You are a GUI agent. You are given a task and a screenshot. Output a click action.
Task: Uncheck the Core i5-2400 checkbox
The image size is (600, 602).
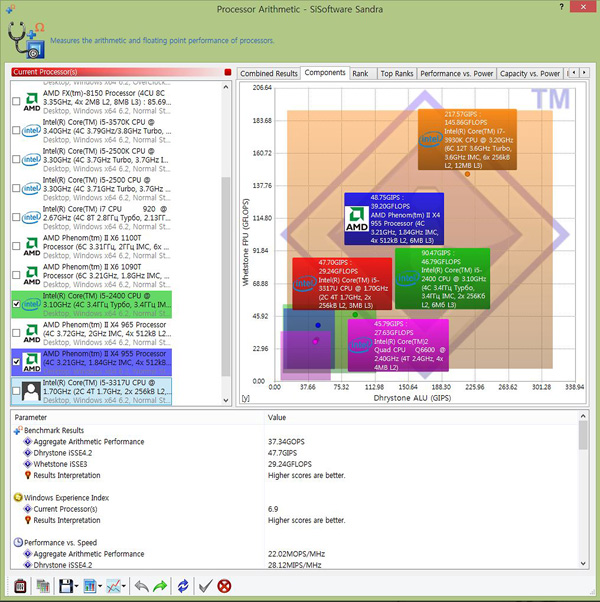[16, 304]
